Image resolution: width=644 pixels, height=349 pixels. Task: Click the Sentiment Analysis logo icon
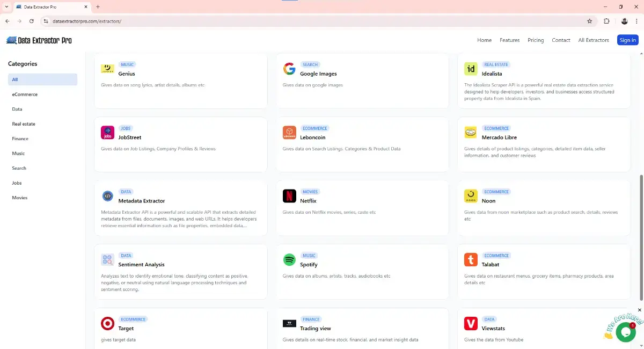(x=107, y=260)
